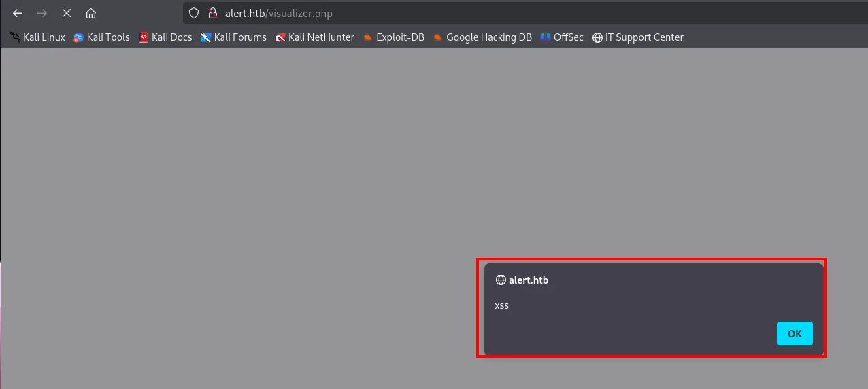Open the Kali Tools bookmark
Screen dimensions: 868x389
coord(101,37)
